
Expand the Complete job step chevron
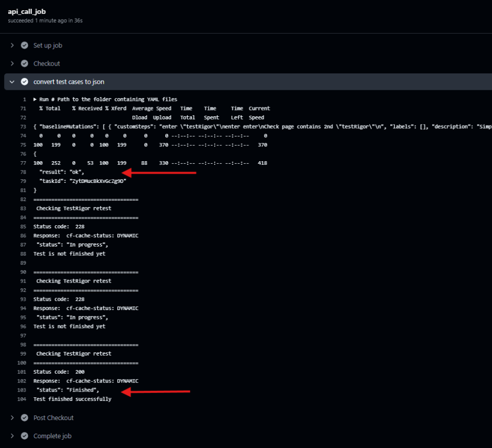(x=12, y=436)
